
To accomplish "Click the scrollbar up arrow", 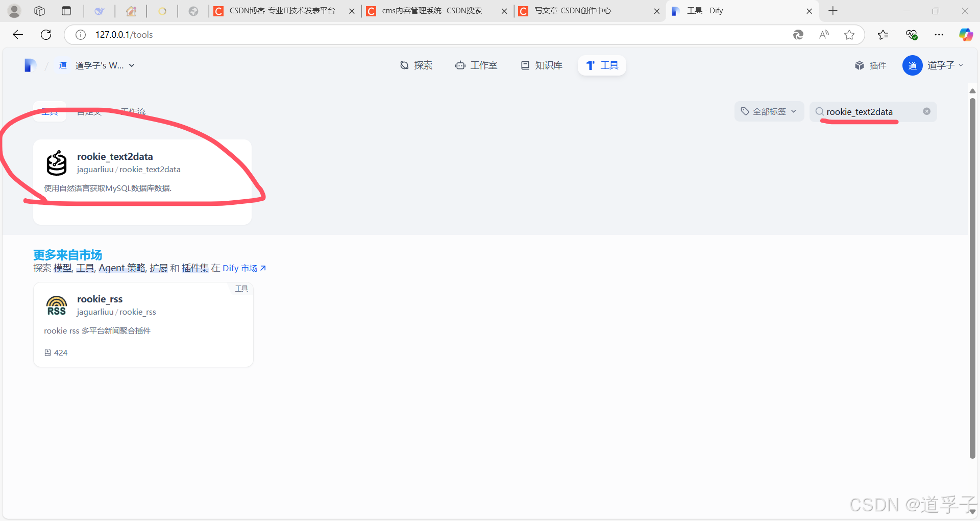I will coord(972,91).
